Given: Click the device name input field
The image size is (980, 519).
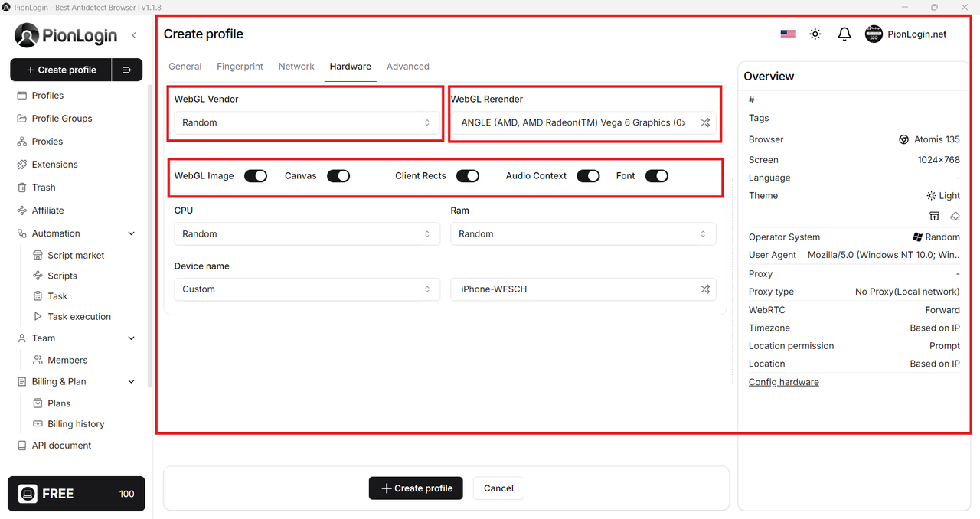Looking at the screenshot, I should (574, 289).
